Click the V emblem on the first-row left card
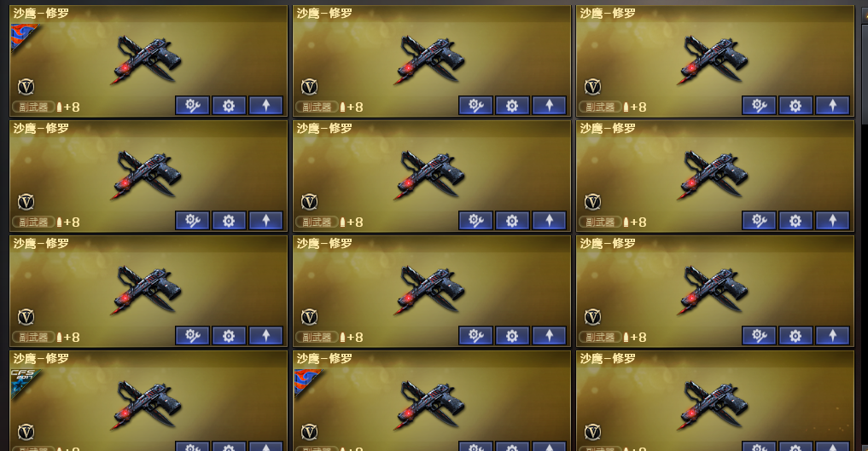 [x=26, y=87]
